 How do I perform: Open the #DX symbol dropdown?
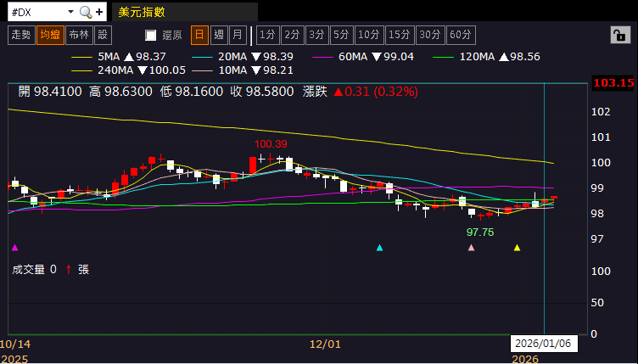(69, 12)
